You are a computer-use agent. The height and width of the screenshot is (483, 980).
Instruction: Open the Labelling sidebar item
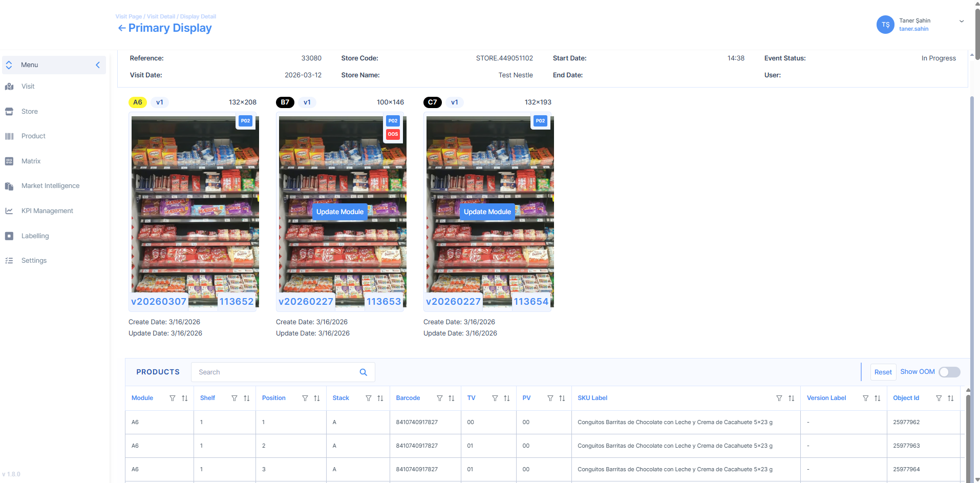point(35,236)
